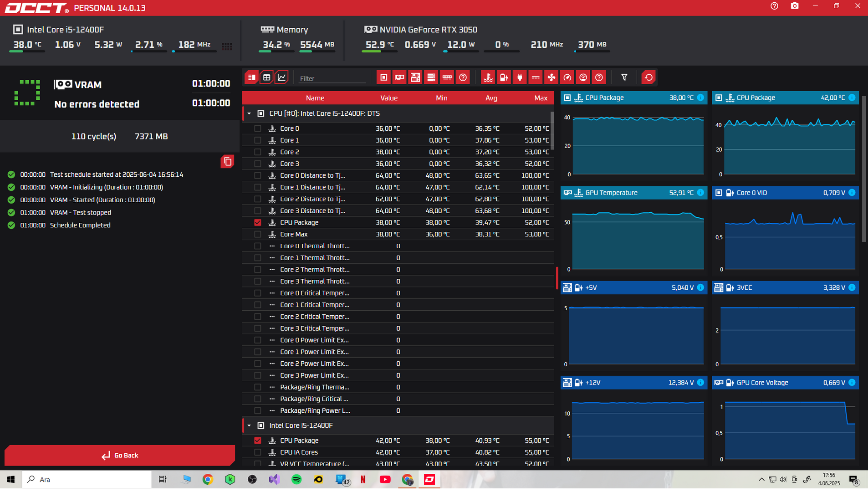
Task: Toggle the motherboard hardware filter icon
Action: coord(415,77)
